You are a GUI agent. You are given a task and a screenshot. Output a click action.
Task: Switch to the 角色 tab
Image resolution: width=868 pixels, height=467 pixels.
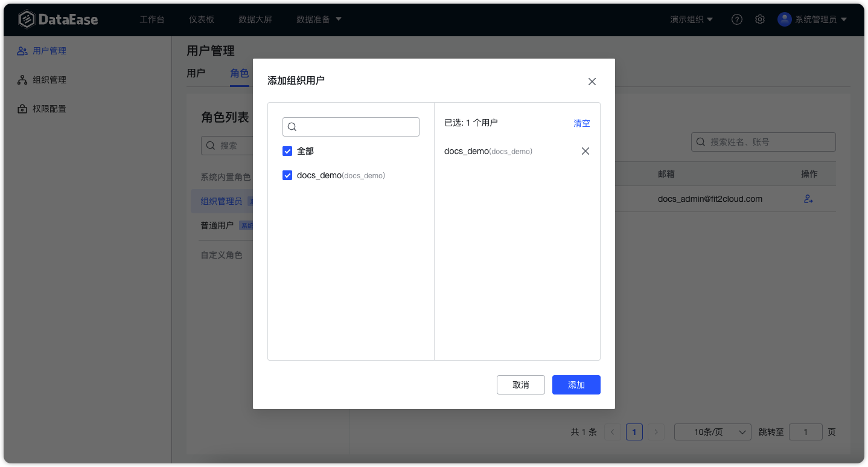[240, 73]
